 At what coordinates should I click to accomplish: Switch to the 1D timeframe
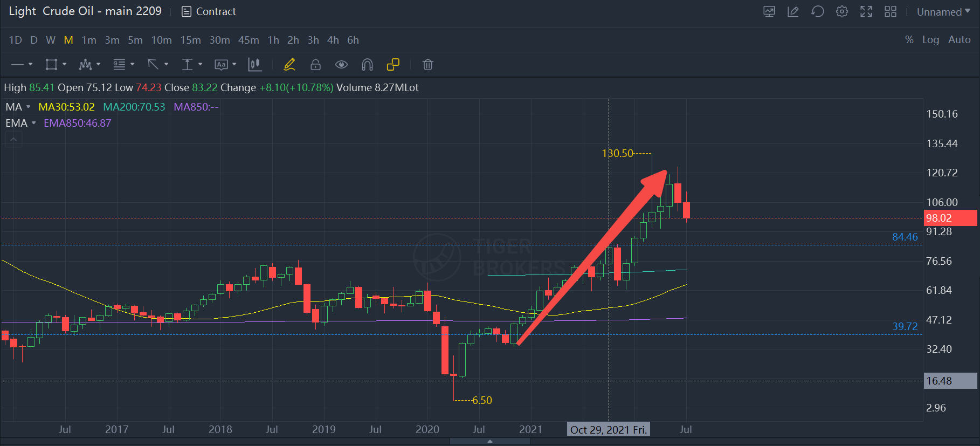(16, 40)
